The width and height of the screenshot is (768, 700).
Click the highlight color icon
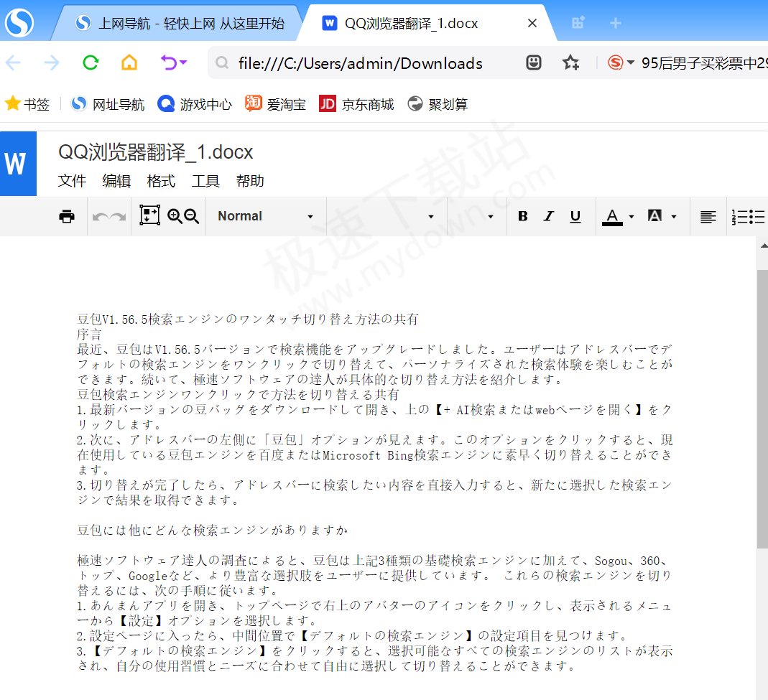(x=654, y=215)
